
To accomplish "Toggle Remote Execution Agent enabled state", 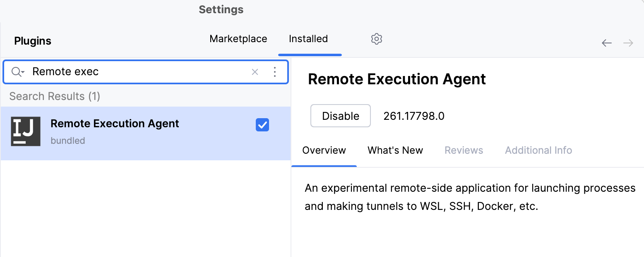I will 262,125.
